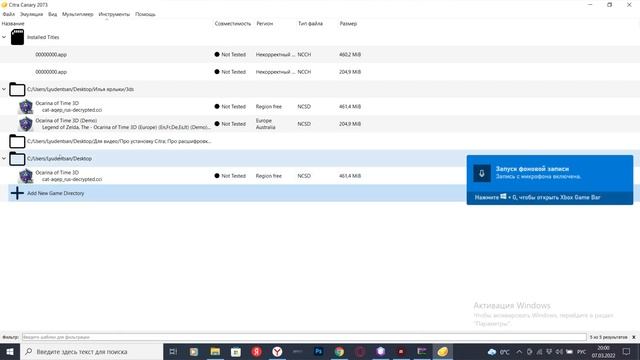Open volume control in the system tray
Screen dimensions: 640x360
pyautogui.click(x=559, y=351)
